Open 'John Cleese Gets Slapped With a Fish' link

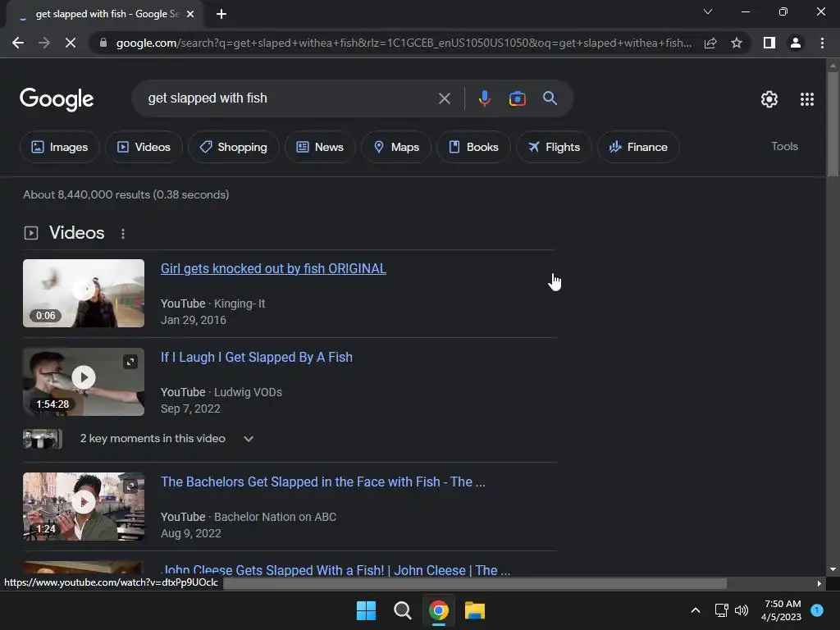(336, 570)
